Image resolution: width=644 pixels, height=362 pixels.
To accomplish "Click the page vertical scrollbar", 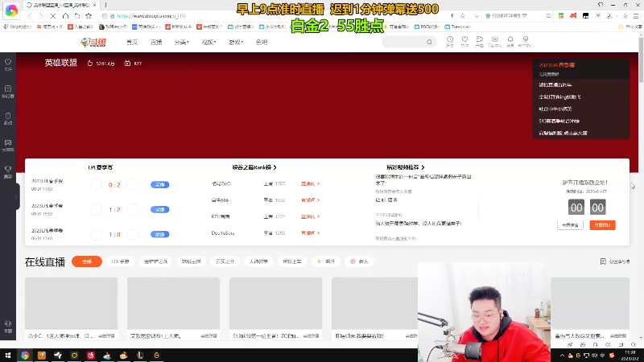I will pos(641,60).
